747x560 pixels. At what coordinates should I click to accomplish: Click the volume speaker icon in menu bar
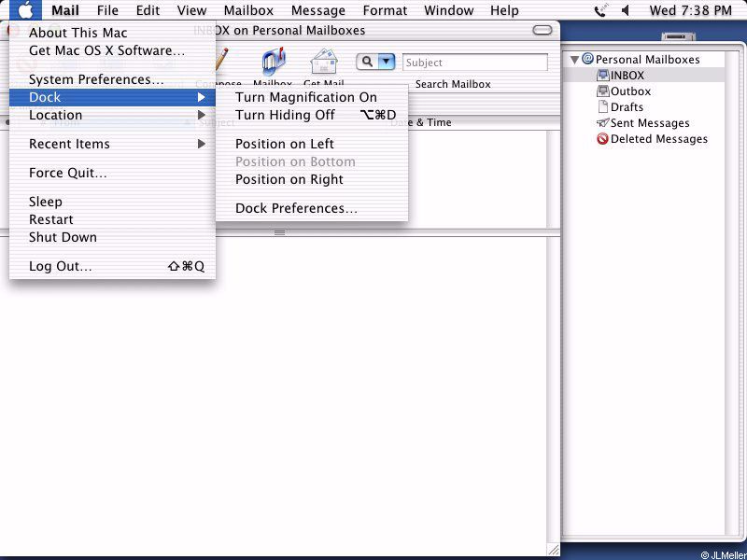pos(626,10)
